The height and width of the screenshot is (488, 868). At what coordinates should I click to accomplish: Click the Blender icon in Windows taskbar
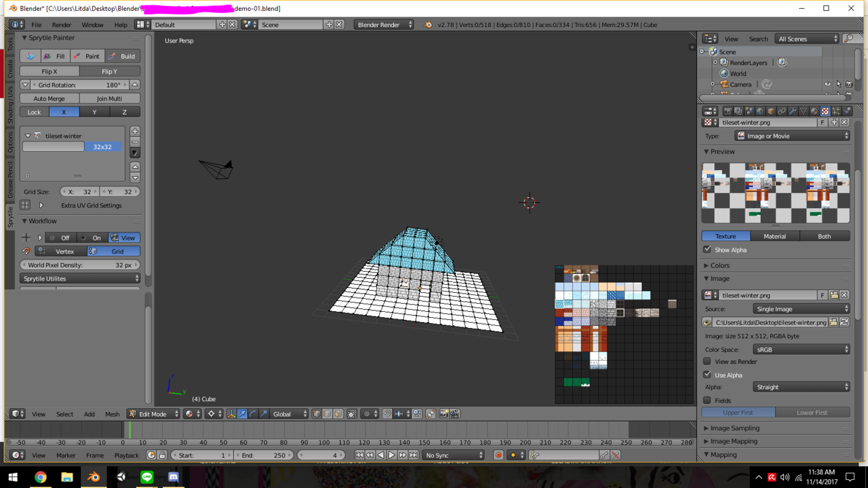tap(94, 477)
